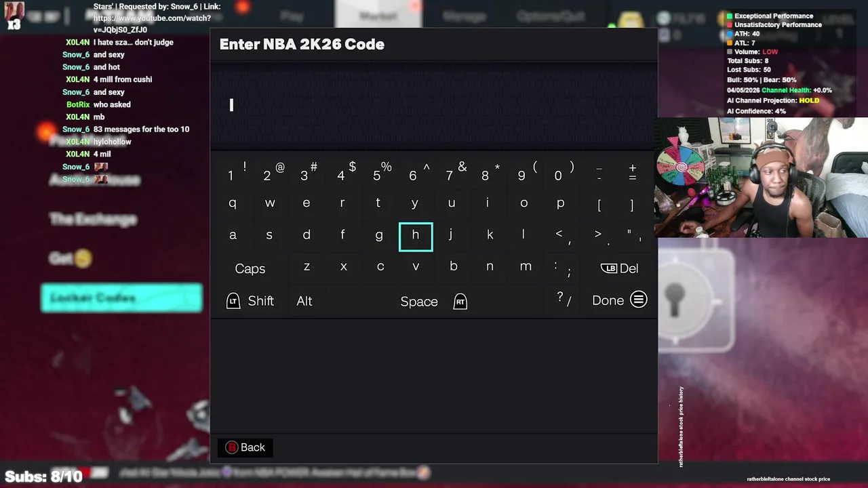Select the 'm' key
The width and height of the screenshot is (868, 488).
526,267
